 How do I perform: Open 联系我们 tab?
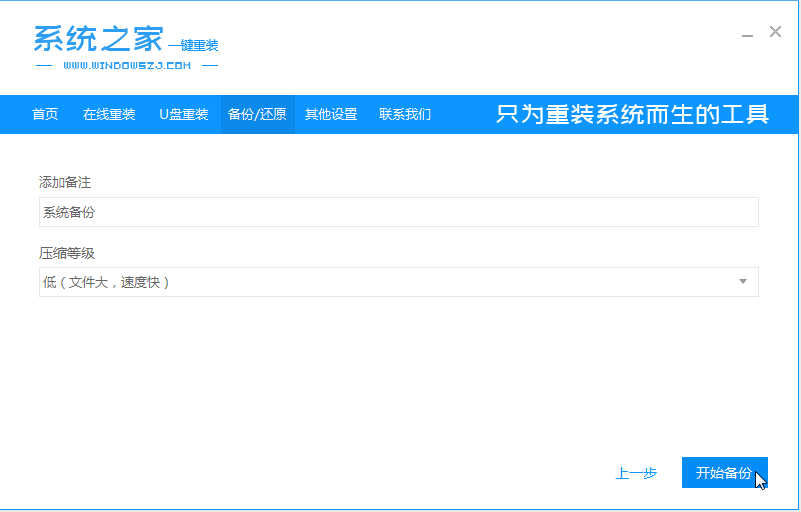(405, 114)
